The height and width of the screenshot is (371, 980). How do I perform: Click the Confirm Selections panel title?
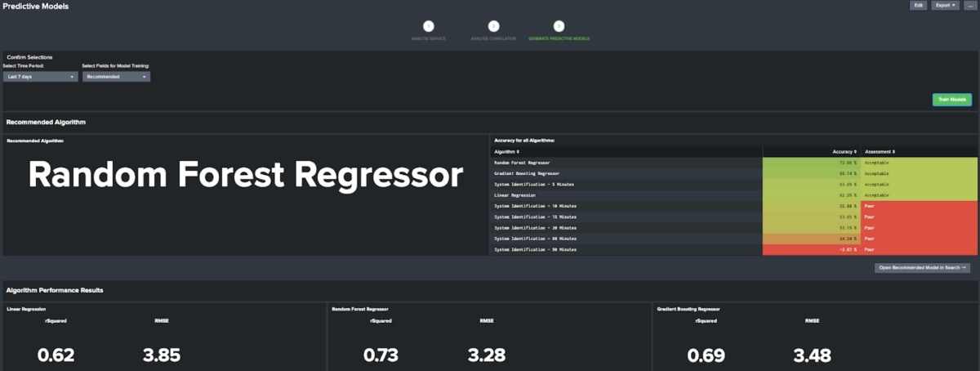29,57
